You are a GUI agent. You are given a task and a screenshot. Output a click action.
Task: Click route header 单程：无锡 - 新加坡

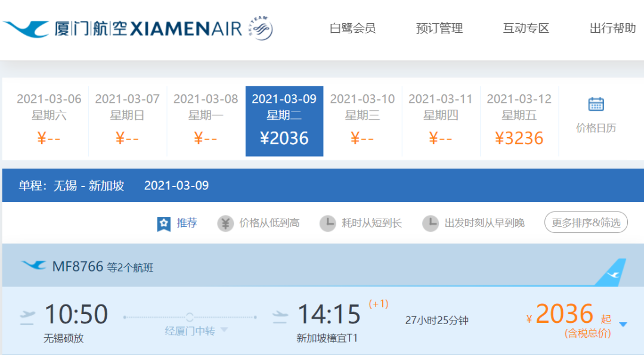pyautogui.click(x=72, y=185)
